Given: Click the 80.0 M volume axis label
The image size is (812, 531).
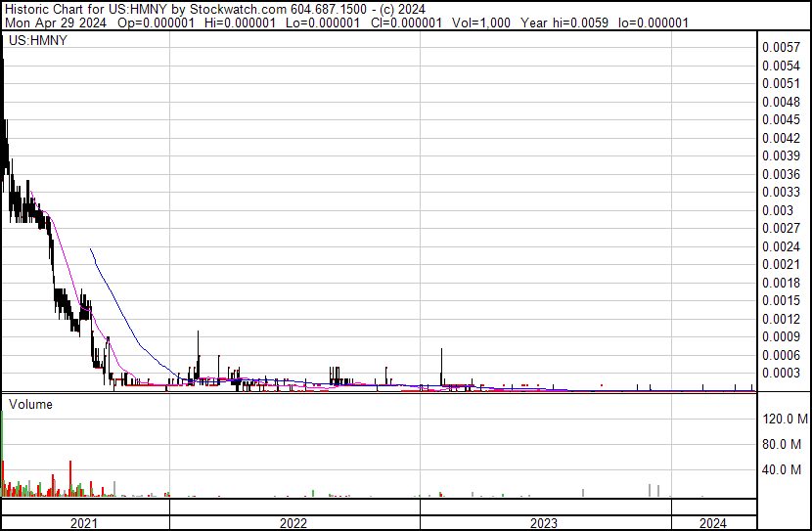Looking at the screenshot, I should point(785,444).
